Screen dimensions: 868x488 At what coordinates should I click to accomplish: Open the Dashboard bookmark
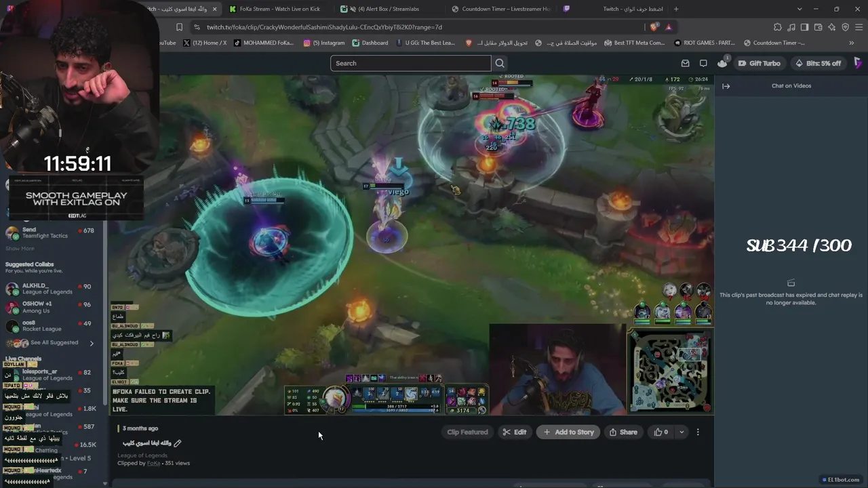[370, 43]
